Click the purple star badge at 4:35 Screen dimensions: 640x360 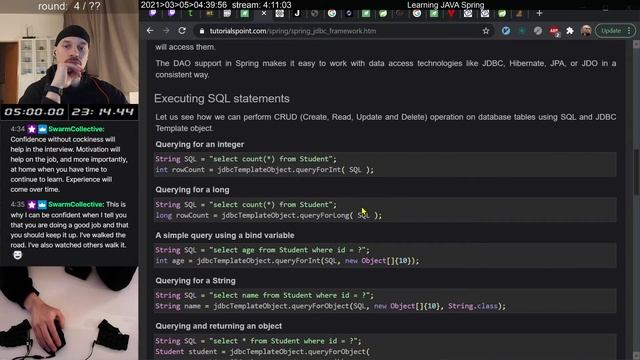click(32, 204)
